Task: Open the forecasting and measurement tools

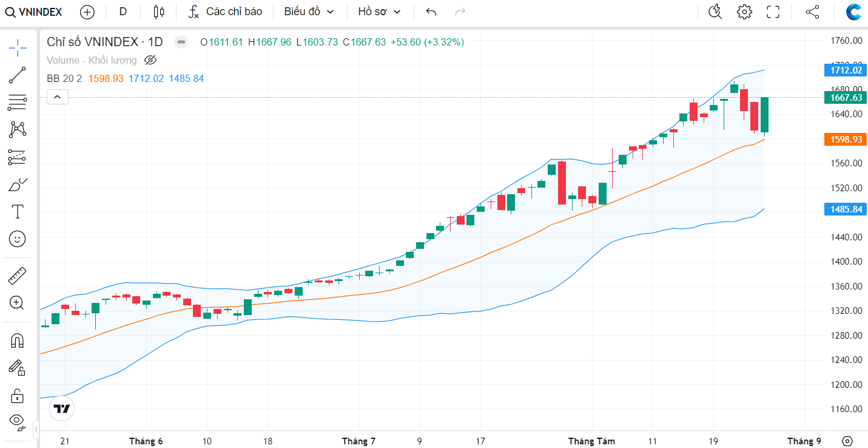Action: click(x=18, y=157)
